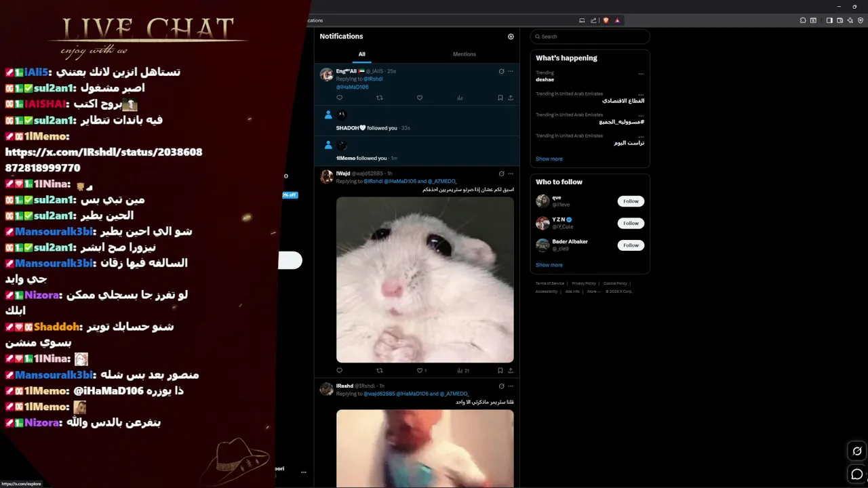Open Terms of Service link
This screenshot has height=488, width=868.
550,283
